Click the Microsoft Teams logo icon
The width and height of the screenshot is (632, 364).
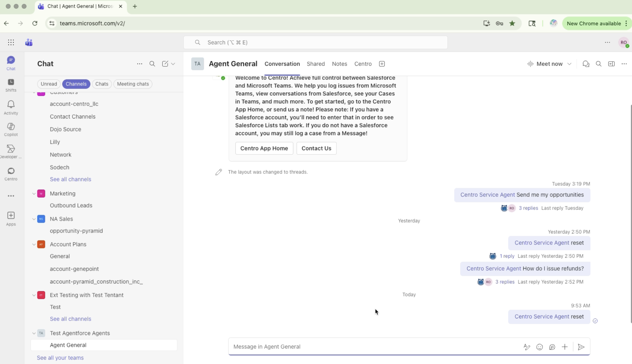tap(29, 42)
